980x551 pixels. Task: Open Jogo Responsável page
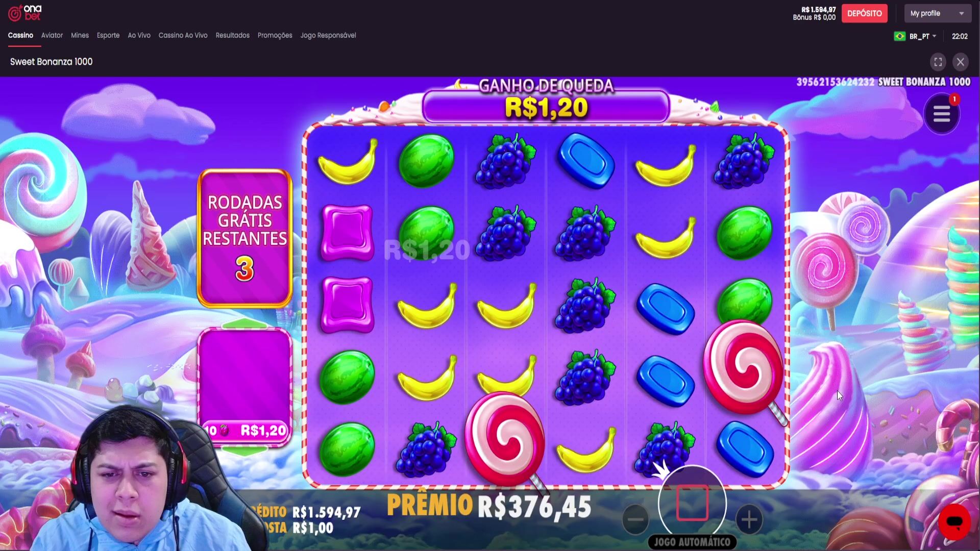pyautogui.click(x=328, y=35)
